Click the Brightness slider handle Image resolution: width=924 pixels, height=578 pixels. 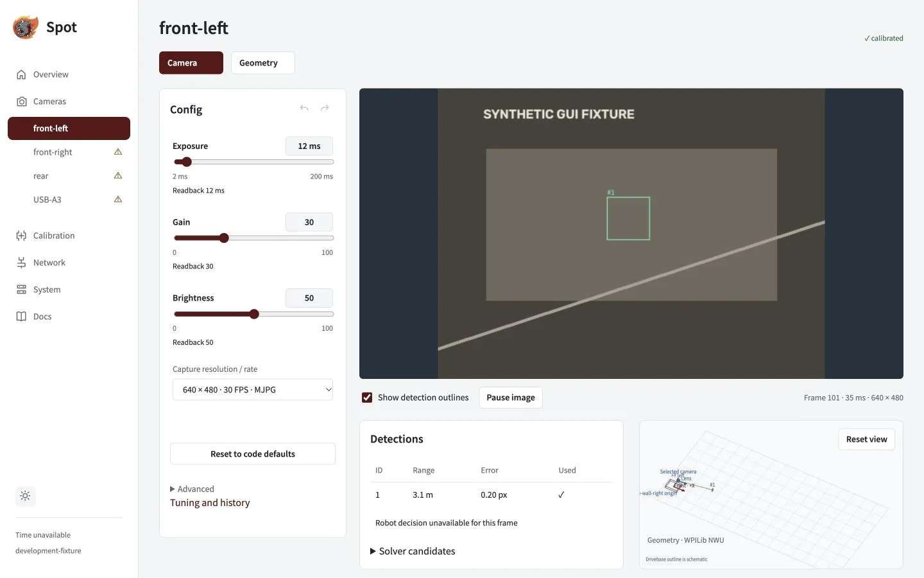[x=254, y=314]
